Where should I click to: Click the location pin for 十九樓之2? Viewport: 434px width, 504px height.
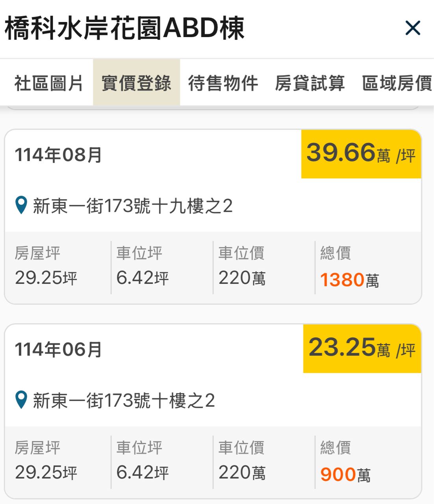point(21,205)
